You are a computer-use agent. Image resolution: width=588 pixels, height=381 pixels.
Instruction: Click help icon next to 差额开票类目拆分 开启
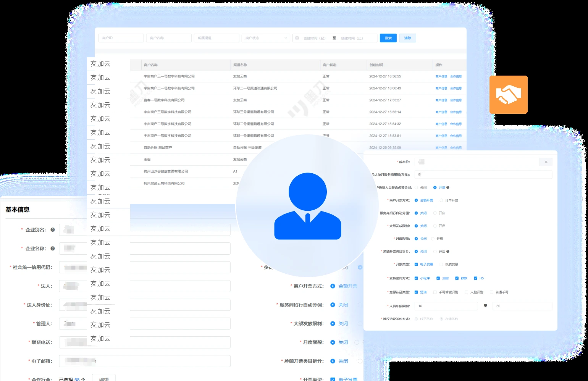(447, 252)
